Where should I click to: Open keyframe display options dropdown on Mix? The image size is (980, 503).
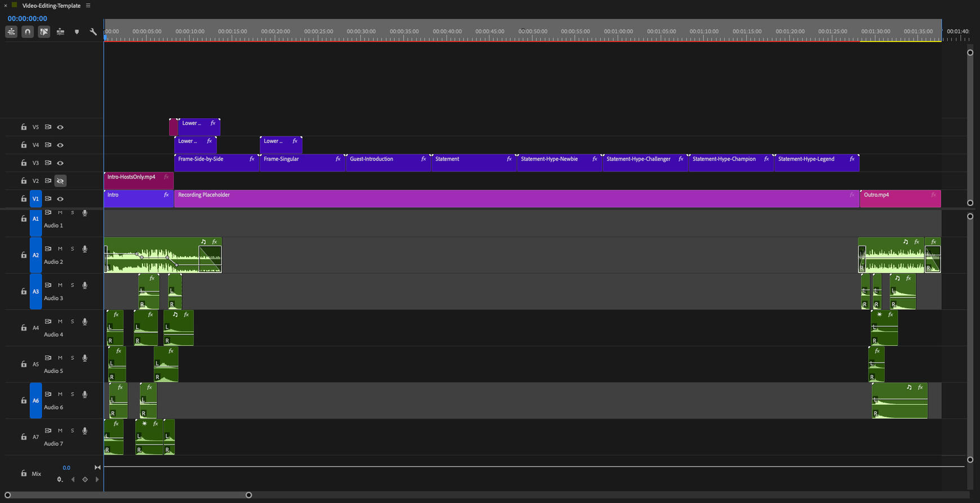60,479
